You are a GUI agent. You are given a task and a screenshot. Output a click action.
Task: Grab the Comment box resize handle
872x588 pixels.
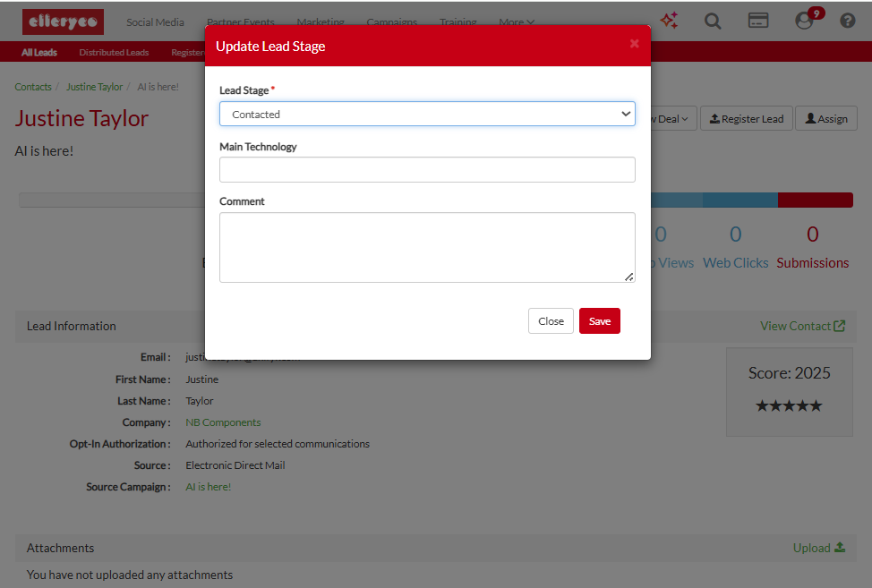coord(629,277)
